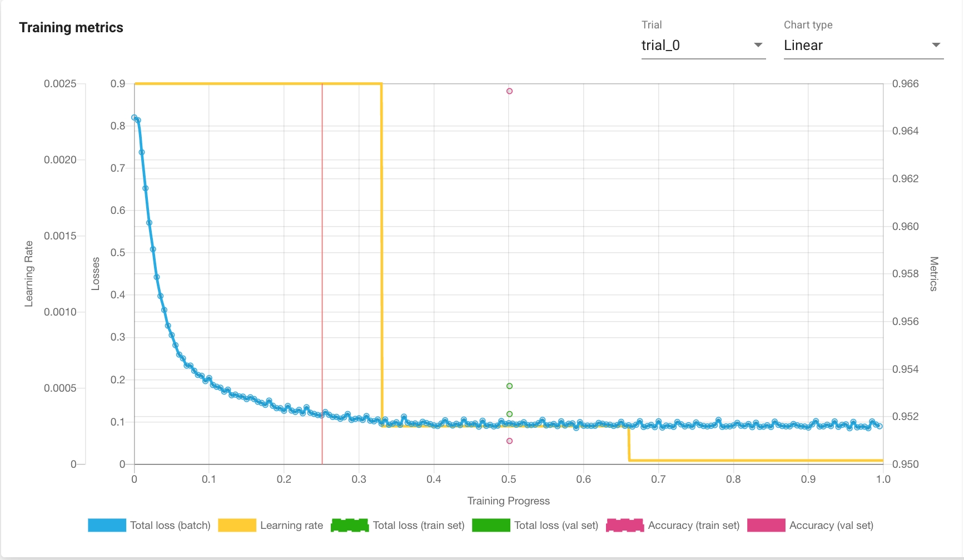The width and height of the screenshot is (964, 560).
Task: Click the lower green loss point near 0.12
Action: (509, 414)
